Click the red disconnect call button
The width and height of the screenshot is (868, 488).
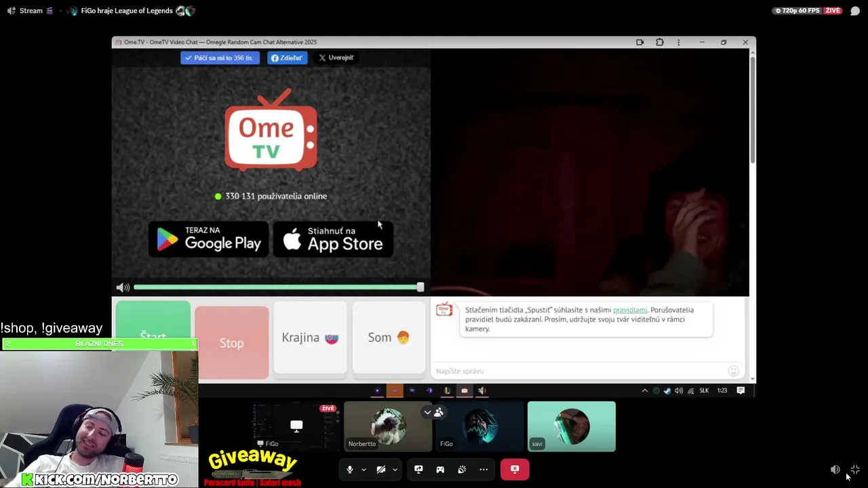point(515,469)
